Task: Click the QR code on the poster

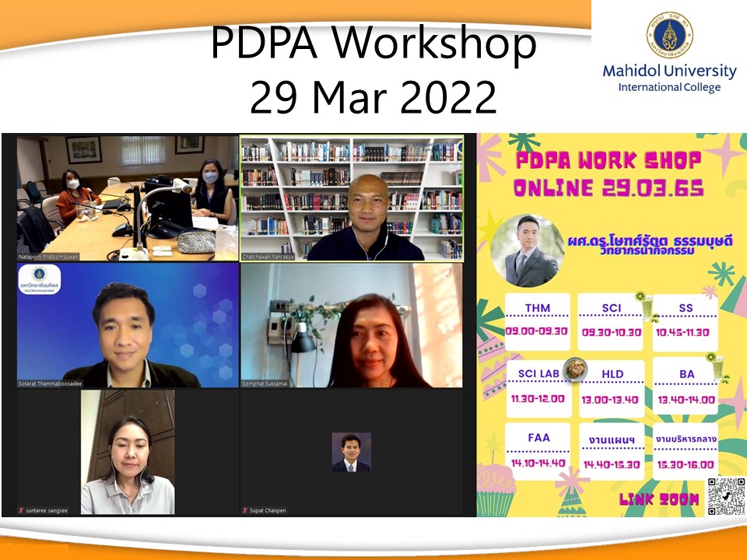Action: 725,496
